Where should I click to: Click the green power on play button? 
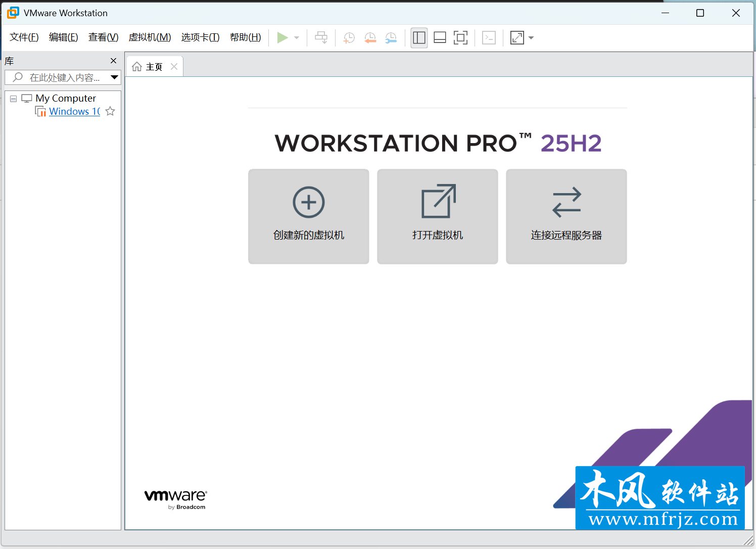pyautogui.click(x=282, y=38)
